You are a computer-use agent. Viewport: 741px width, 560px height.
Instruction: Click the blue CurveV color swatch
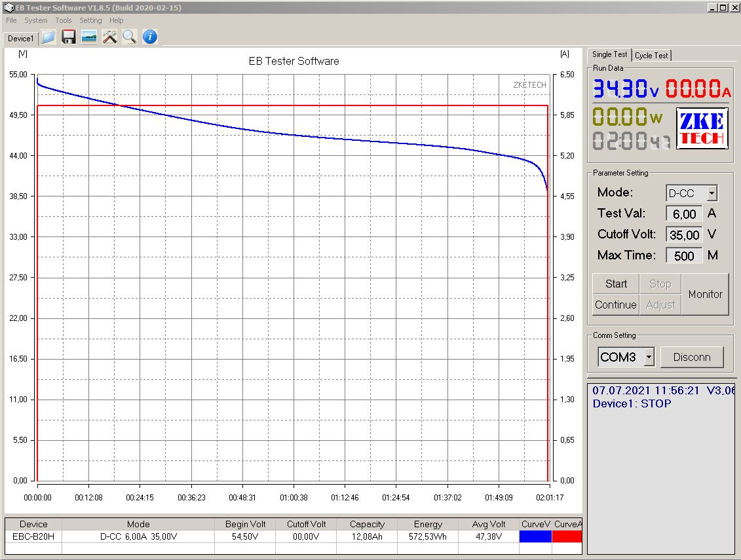click(x=535, y=536)
